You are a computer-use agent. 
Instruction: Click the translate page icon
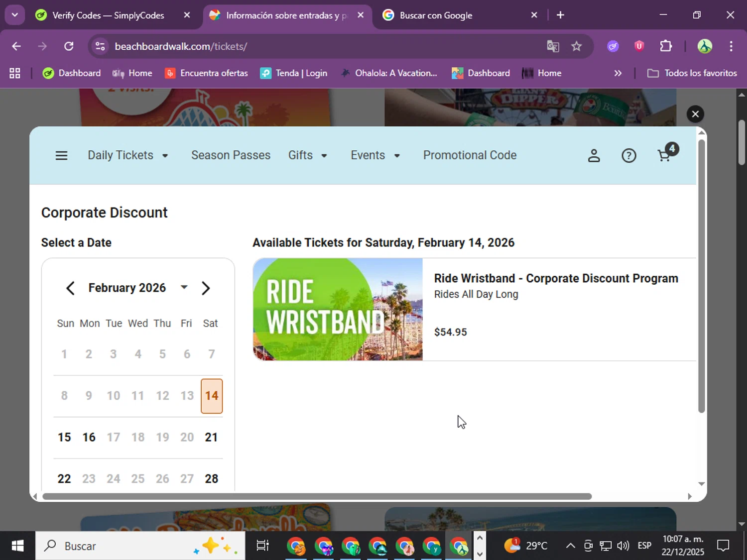click(x=553, y=46)
